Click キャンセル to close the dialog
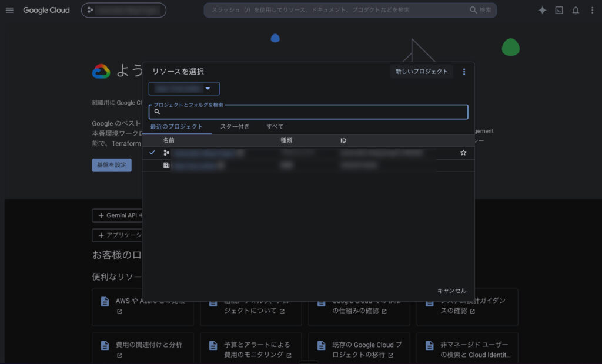602x364 pixels. coord(452,291)
